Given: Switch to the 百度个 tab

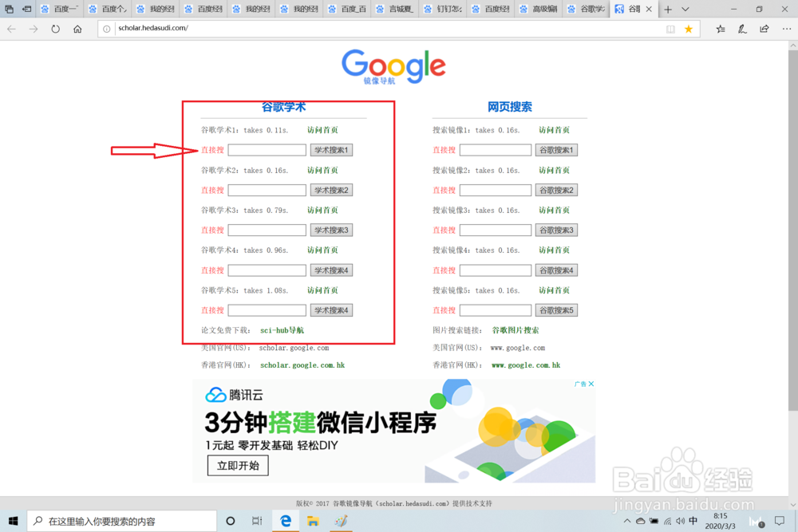Looking at the screenshot, I should click(x=108, y=9).
